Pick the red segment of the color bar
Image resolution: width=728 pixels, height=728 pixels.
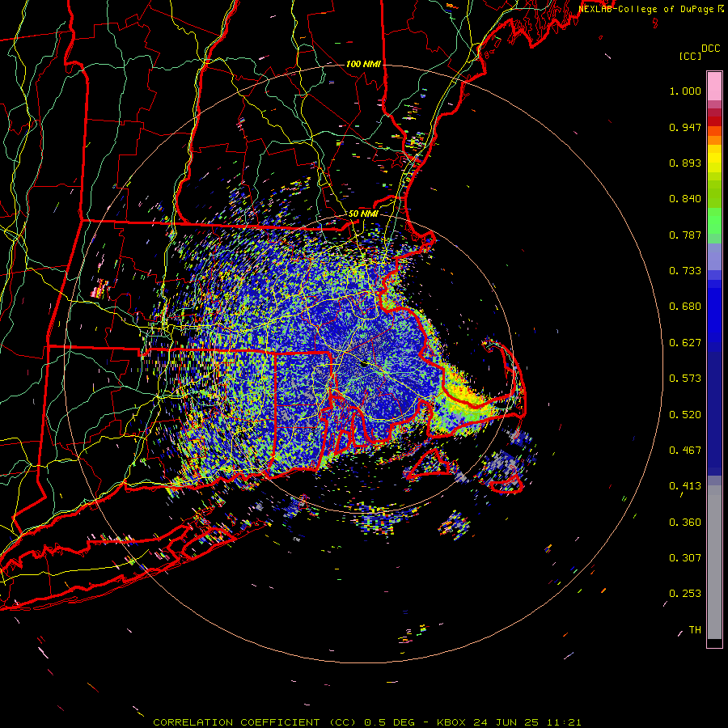point(714,121)
